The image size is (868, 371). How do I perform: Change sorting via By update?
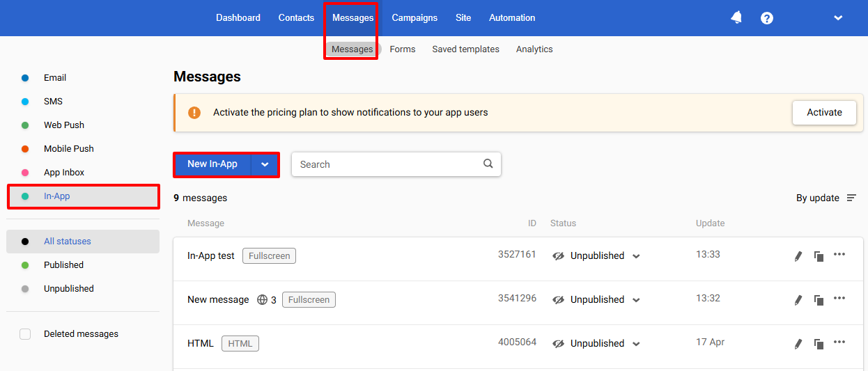[818, 198]
